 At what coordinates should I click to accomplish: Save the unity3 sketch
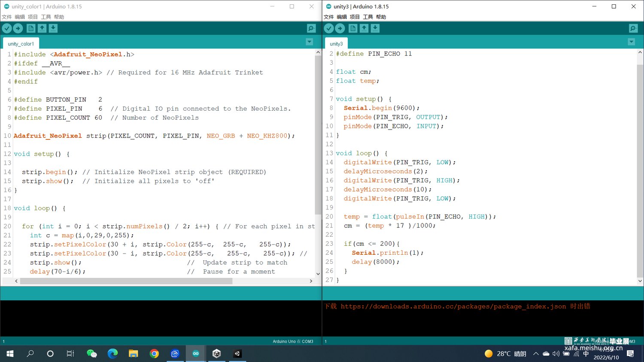click(x=375, y=28)
